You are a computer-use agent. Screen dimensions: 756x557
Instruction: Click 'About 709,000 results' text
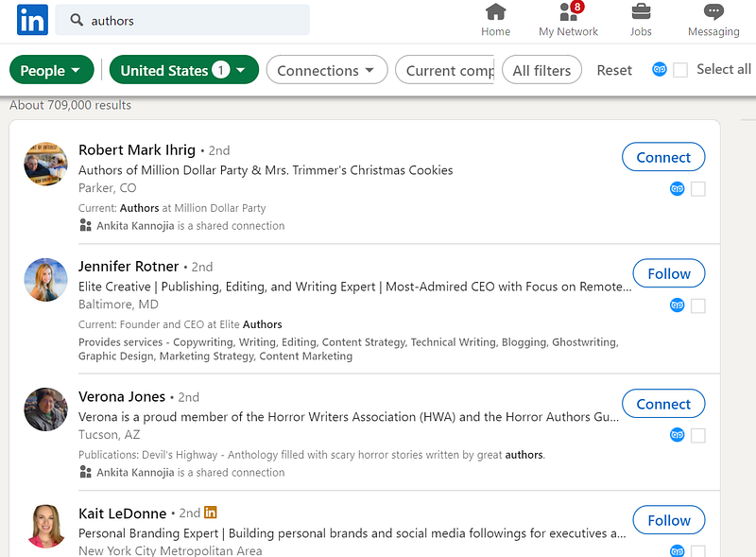click(70, 105)
